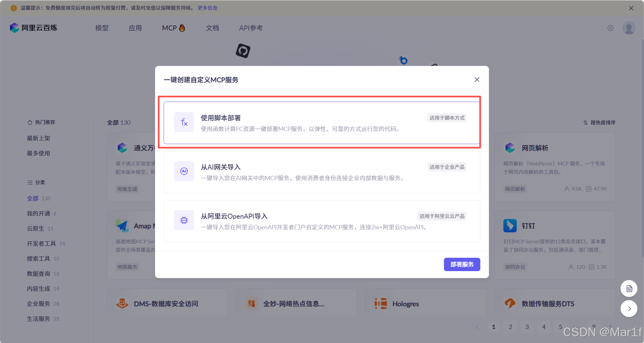
Task: Open the 文档 top navigation tab
Action: (x=212, y=28)
